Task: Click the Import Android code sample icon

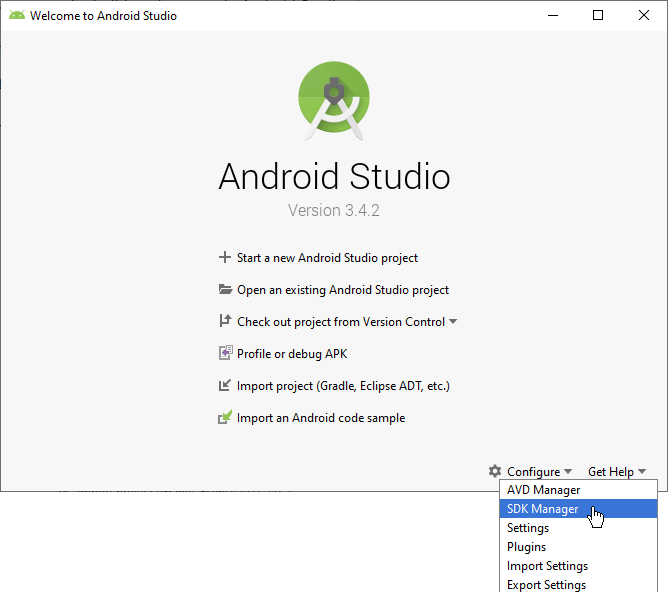Action: pos(225,418)
